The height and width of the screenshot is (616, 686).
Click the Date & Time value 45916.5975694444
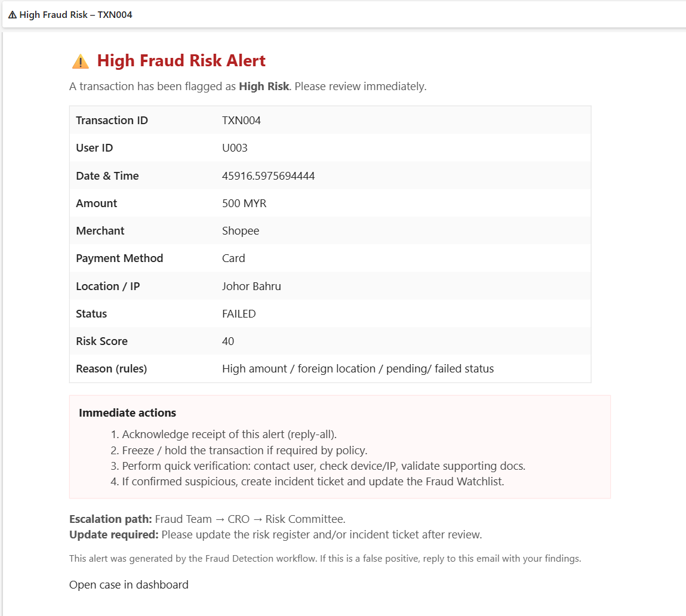268,176
